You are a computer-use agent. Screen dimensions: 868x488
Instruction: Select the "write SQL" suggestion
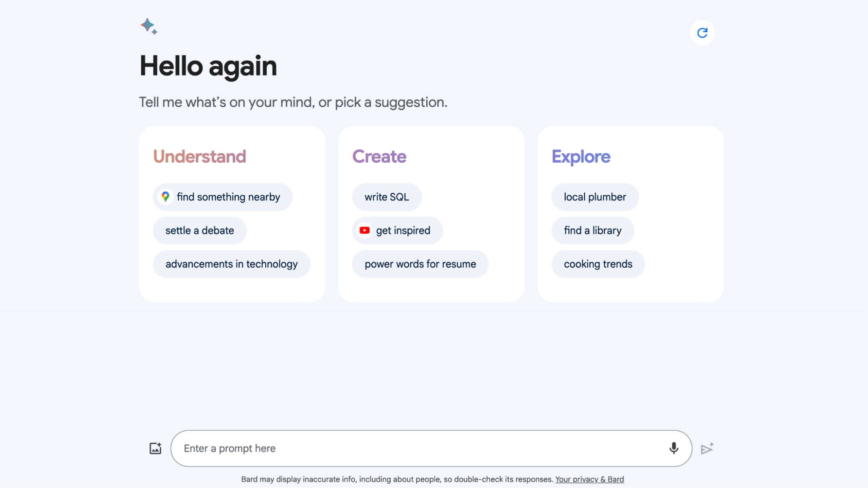click(386, 197)
